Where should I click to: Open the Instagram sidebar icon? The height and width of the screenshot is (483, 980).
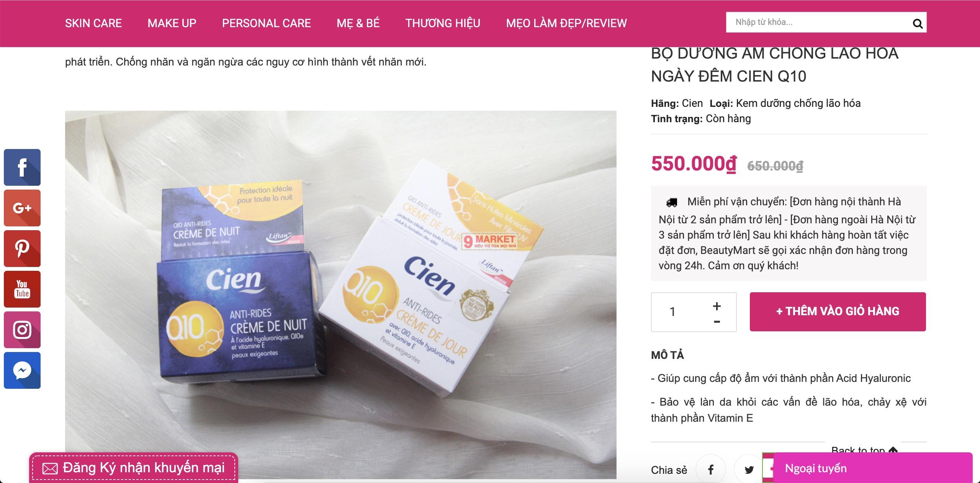tap(22, 330)
